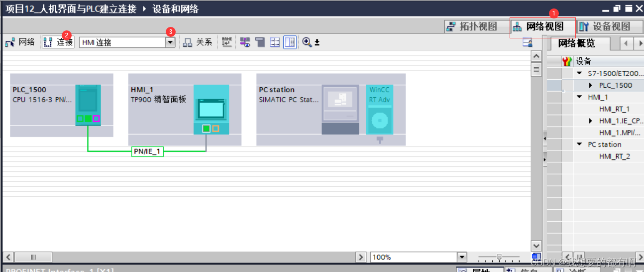Open the HMI 连接 connection type dropdown
The height and width of the screenshot is (272, 644).
click(170, 42)
